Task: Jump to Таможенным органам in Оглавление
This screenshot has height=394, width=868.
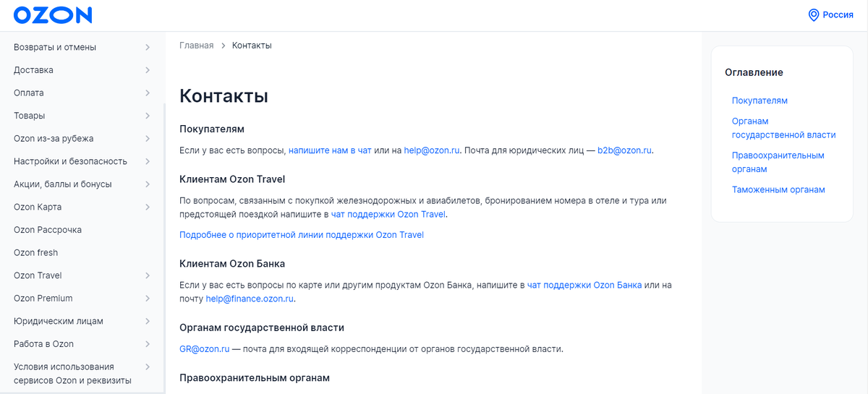Action: (778, 189)
